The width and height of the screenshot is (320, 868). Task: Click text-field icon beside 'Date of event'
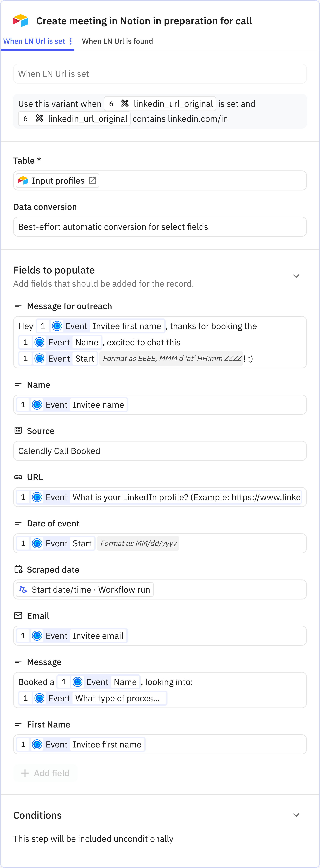click(18, 523)
